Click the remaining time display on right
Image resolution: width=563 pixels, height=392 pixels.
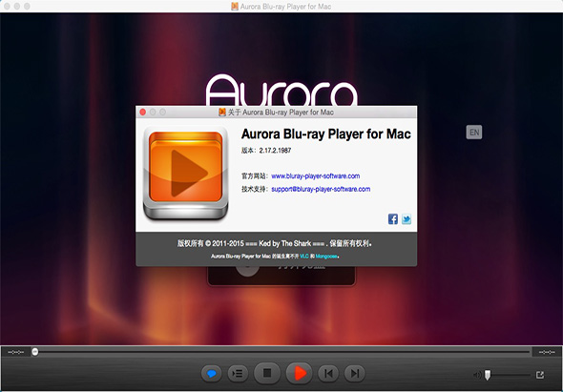(x=547, y=352)
